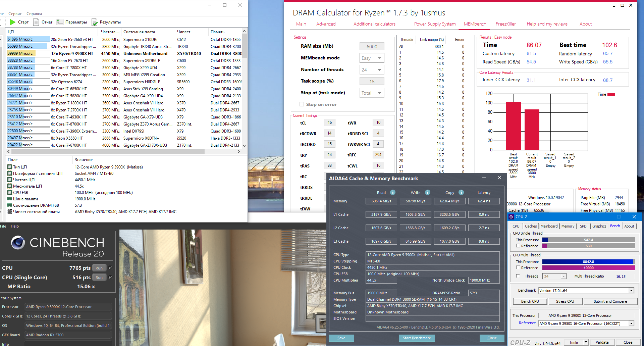The height and width of the screenshot is (346, 644).
Task: Open the Caches tab in CPU-Z
Action: [x=531, y=226]
